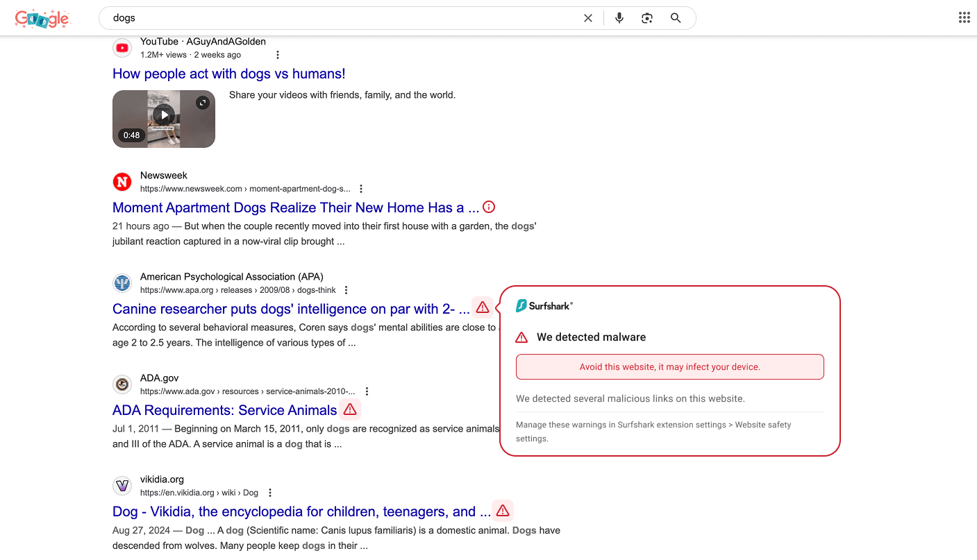Dismiss warning via 'Avoid this website' button

click(669, 366)
